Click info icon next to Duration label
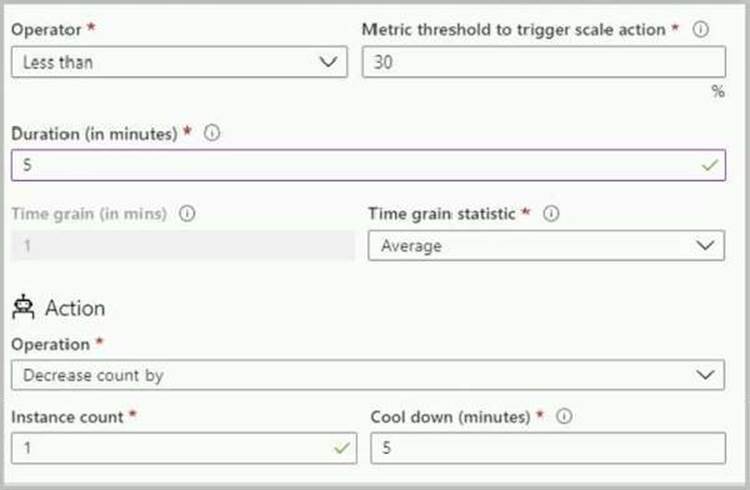Viewport: 750px width, 490px height. coord(211,133)
